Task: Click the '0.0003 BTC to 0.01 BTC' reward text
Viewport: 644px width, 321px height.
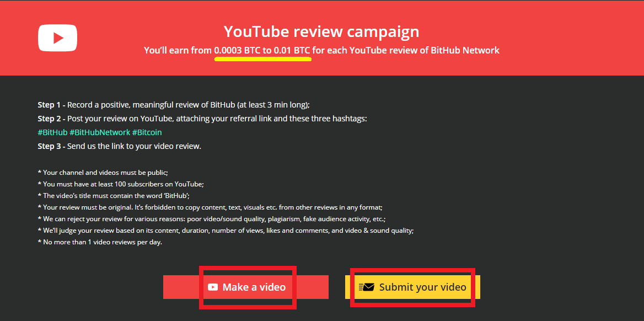Action: point(262,51)
